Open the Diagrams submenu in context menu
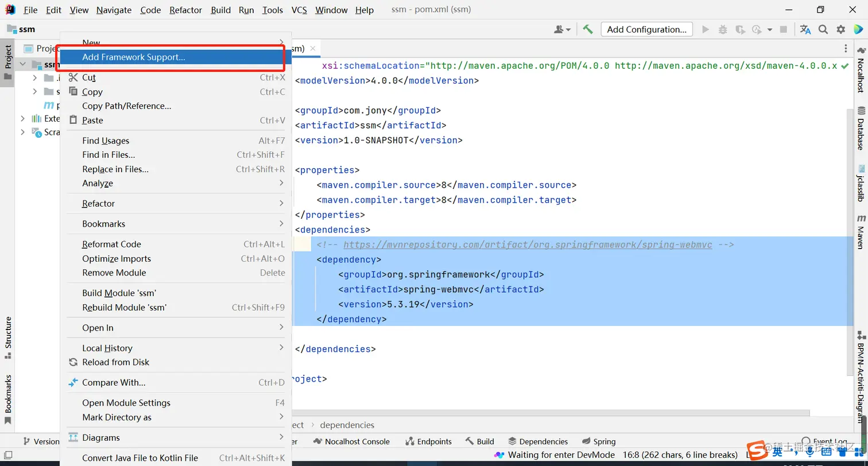 pos(176,437)
